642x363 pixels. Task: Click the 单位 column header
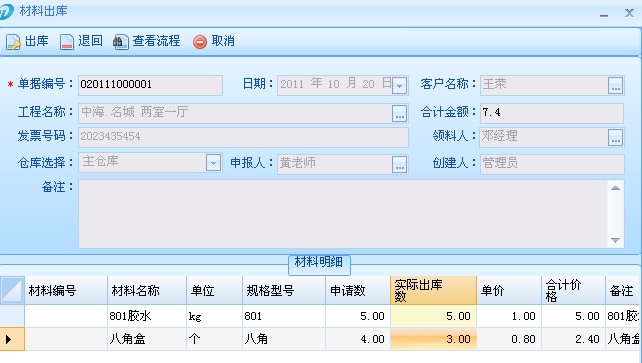(x=215, y=291)
